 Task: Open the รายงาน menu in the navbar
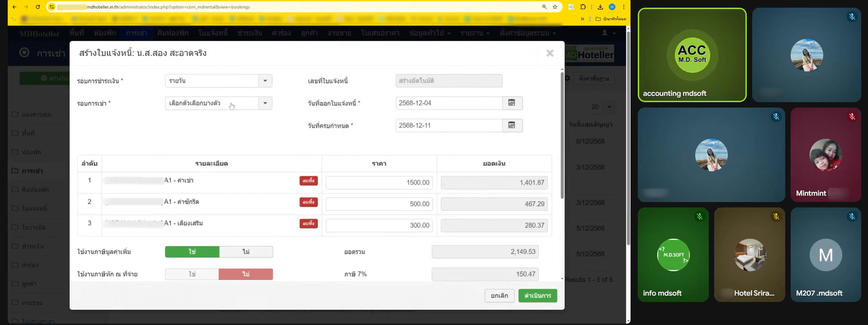[x=474, y=33]
